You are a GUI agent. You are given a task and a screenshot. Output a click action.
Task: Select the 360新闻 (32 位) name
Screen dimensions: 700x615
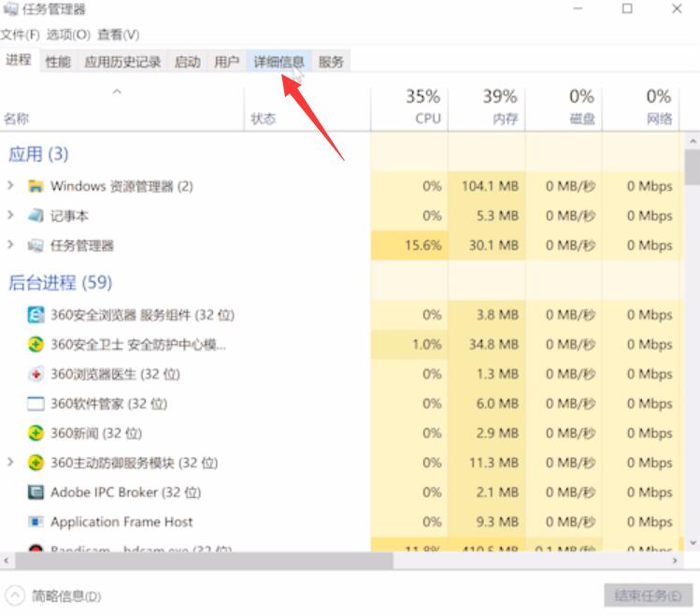coord(96,434)
